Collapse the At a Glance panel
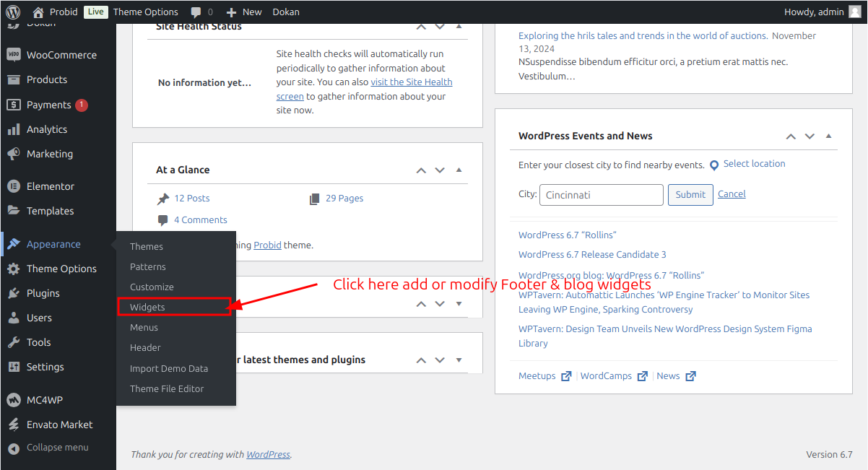The width and height of the screenshot is (868, 470). (x=459, y=170)
